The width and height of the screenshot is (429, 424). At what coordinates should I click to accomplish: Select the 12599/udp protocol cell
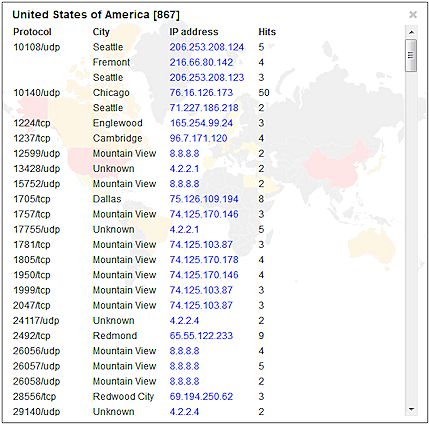pyautogui.click(x=37, y=153)
